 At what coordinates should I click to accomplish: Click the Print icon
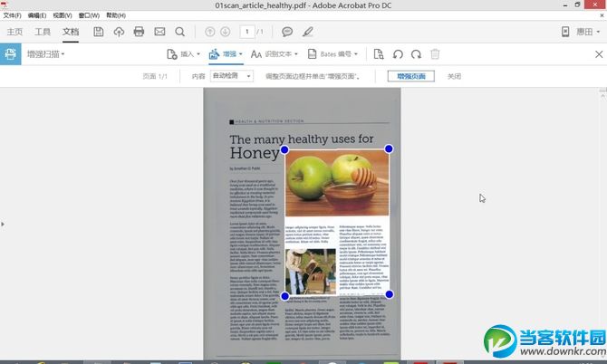(139, 32)
